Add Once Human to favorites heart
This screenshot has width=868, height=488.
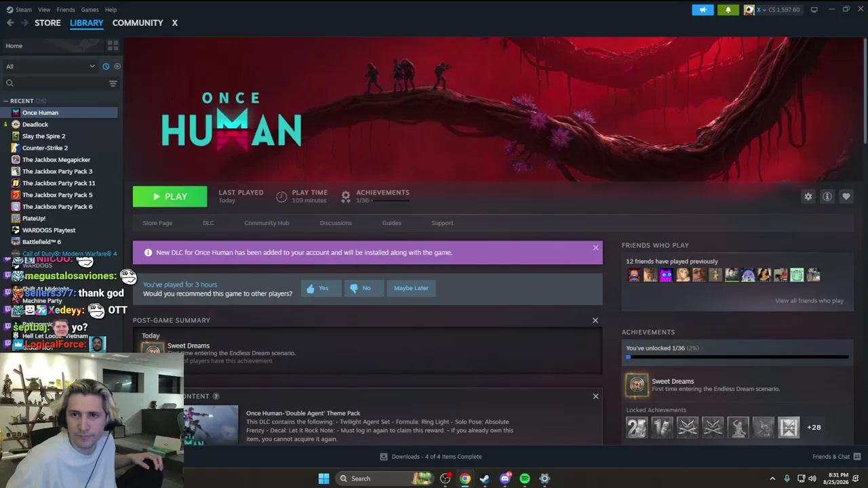tap(846, 197)
